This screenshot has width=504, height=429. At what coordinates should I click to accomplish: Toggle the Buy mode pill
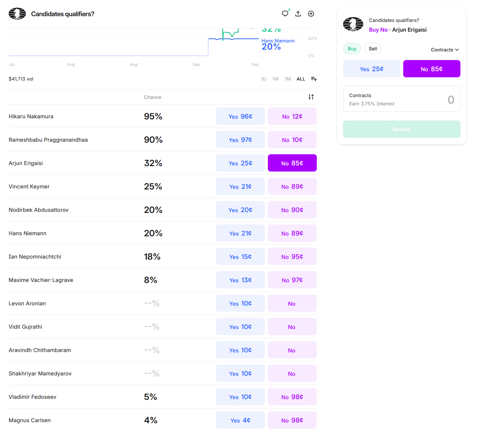tap(352, 49)
